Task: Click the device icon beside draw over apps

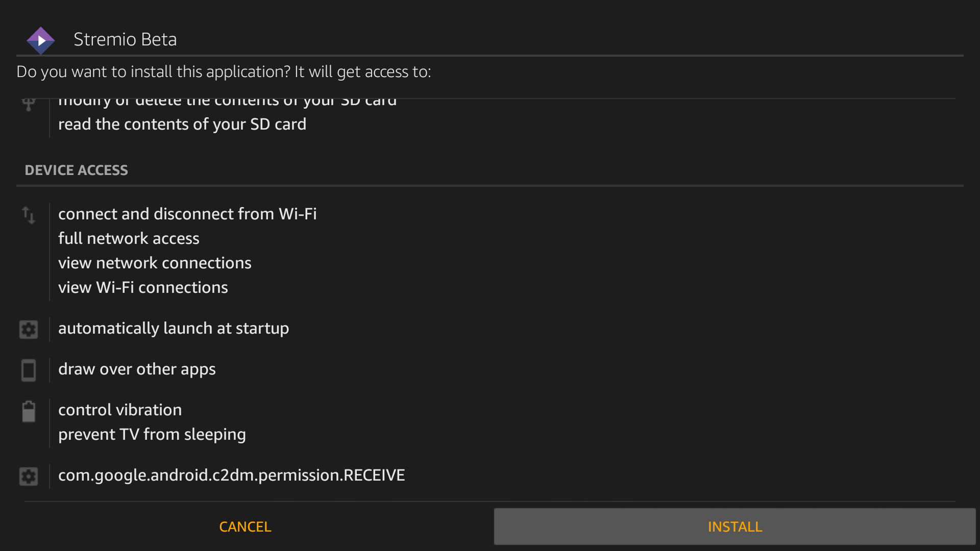Action: click(29, 370)
